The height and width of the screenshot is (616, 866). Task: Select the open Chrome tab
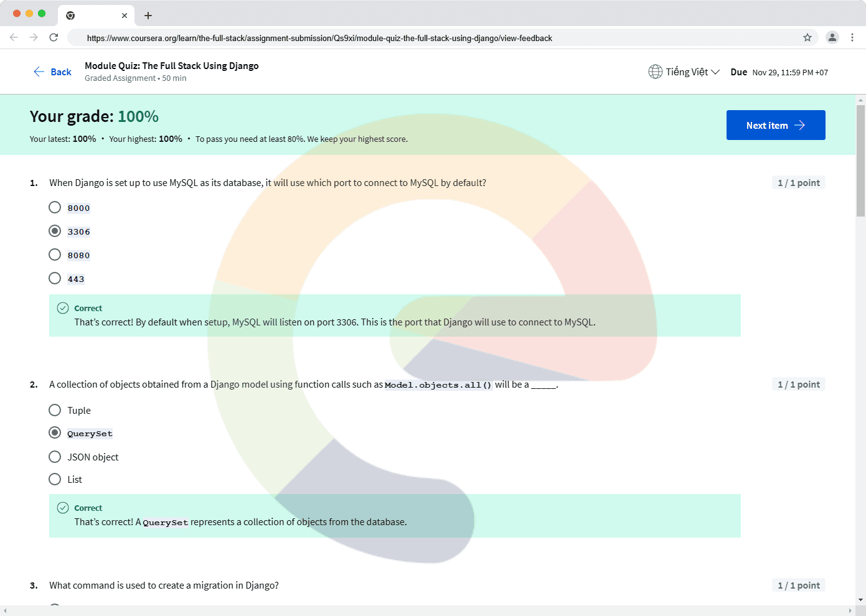coord(96,16)
